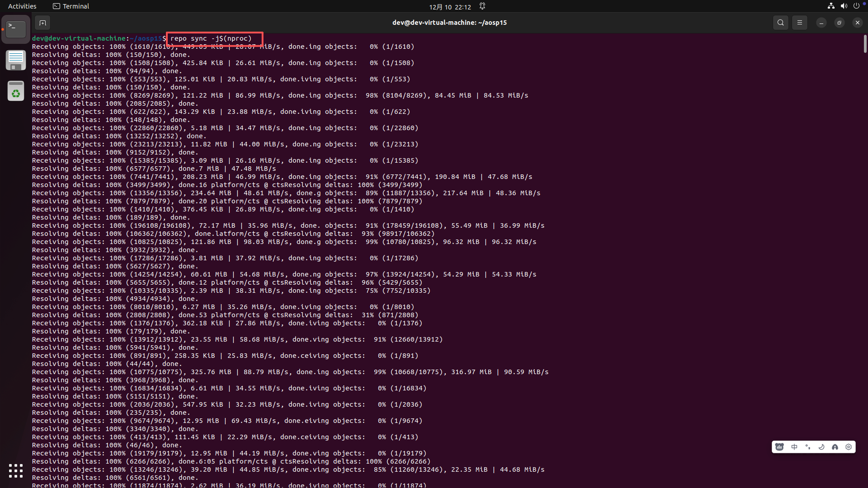Expand the power system menu

[x=856, y=6]
